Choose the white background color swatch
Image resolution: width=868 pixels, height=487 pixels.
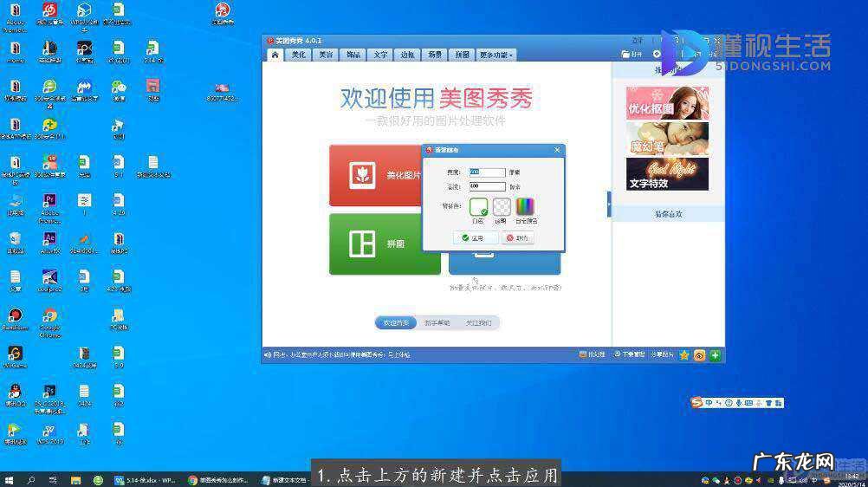coord(478,206)
